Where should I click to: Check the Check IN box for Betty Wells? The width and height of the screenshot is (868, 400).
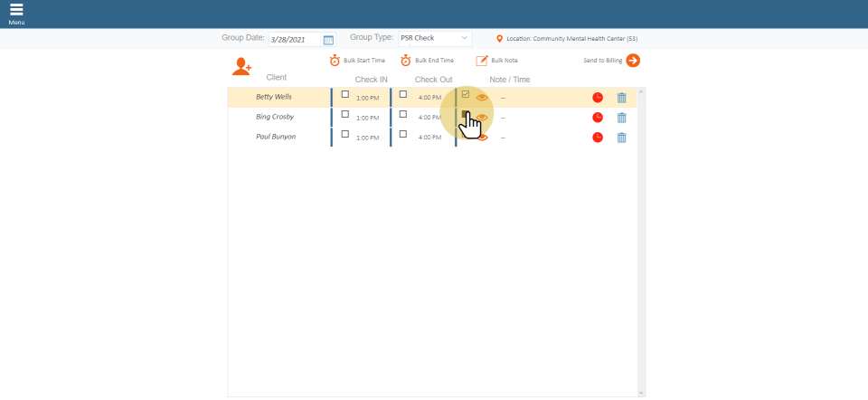(344, 95)
